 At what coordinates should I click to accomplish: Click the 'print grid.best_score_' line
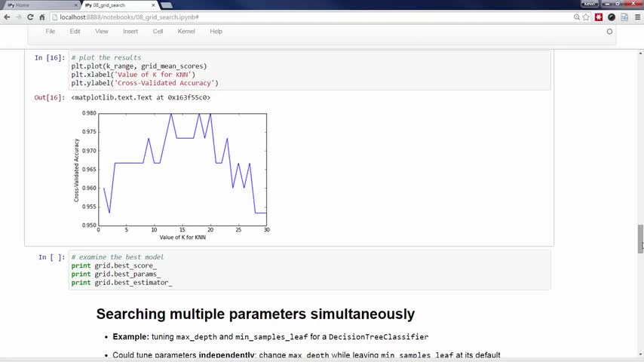[114, 265]
